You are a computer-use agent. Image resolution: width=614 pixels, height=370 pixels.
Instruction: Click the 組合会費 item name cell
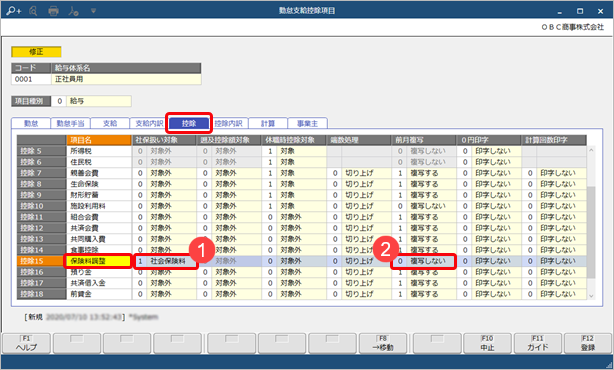click(99, 217)
